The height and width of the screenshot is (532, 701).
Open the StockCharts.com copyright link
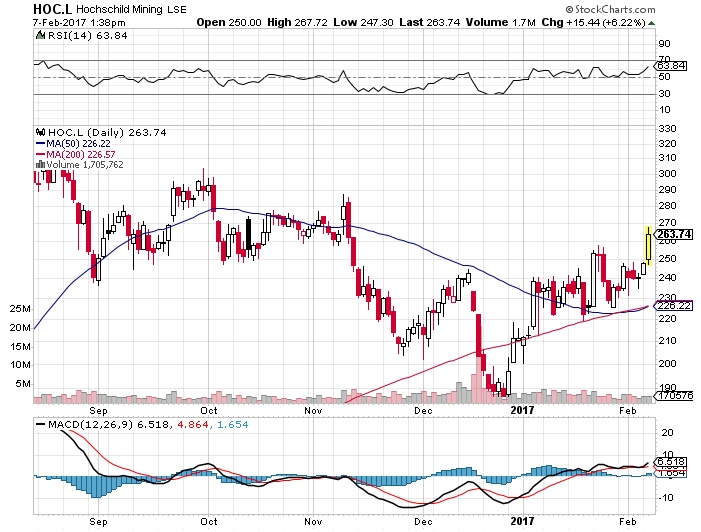click(x=610, y=9)
